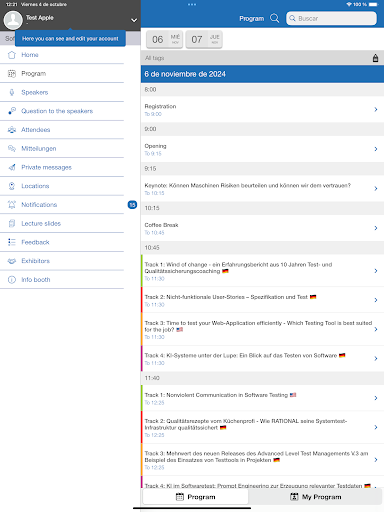Viewport: 384px width, 512px height.
Task: Expand the account dropdown chevron
Action: 134,20
